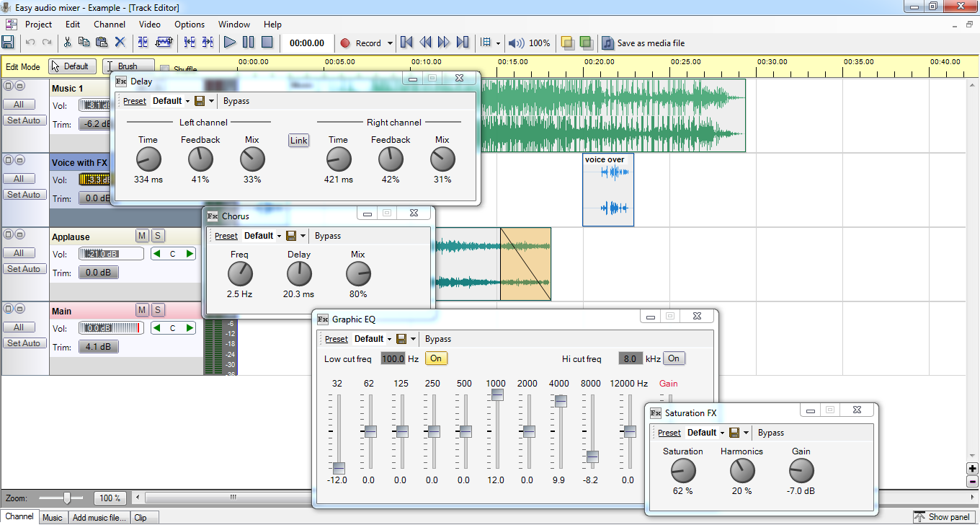The width and height of the screenshot is (980, 525).
Task: Click Bypass in the Chorus window
Action: (x=328, y=236)
